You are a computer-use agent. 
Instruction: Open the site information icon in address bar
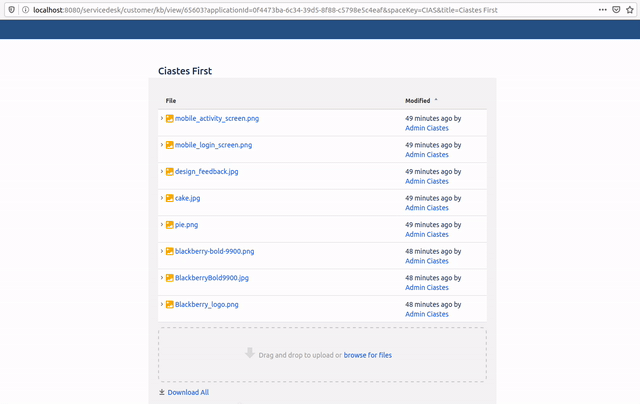[x=25, y=10]
